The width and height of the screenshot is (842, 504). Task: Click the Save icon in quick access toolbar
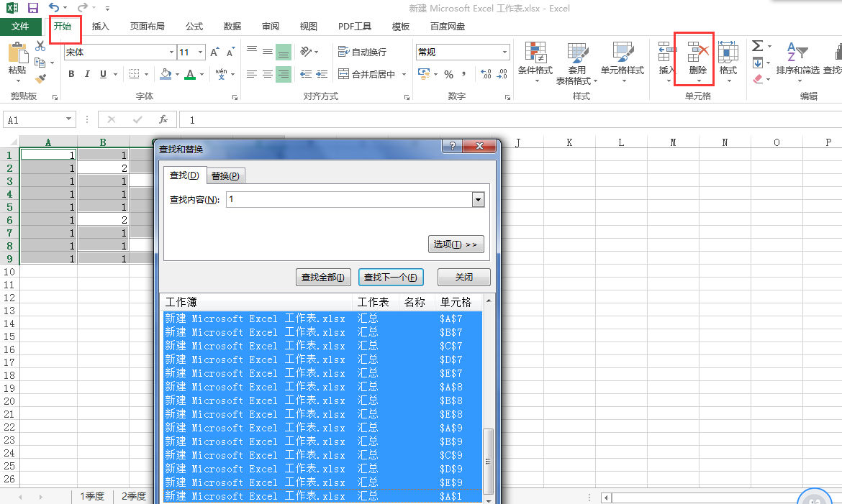pos(33,8)
